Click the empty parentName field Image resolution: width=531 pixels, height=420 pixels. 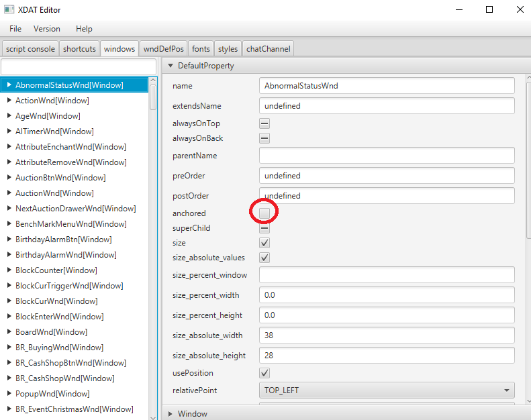click(x=387, y=156)
